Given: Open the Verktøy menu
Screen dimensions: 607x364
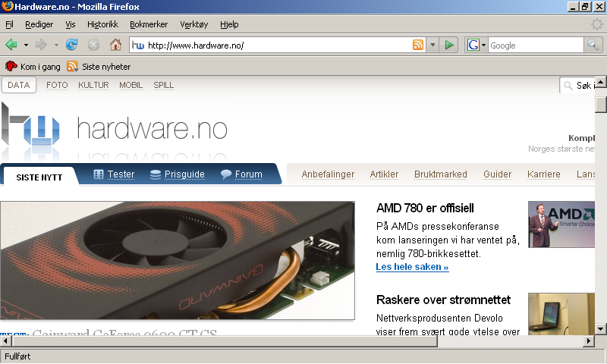Looking at the screenshot, I should [x=194, y=24].
